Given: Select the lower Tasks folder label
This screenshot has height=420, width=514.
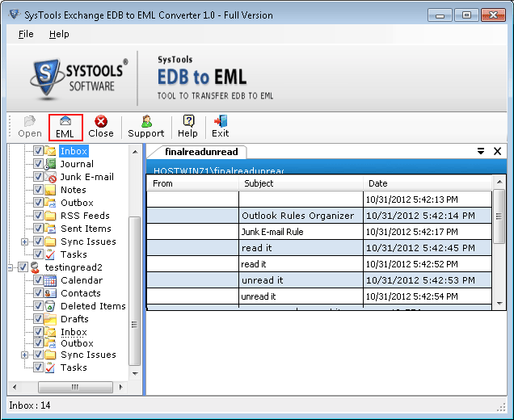Looking at the screenshot, I should [x=74, y=367].
